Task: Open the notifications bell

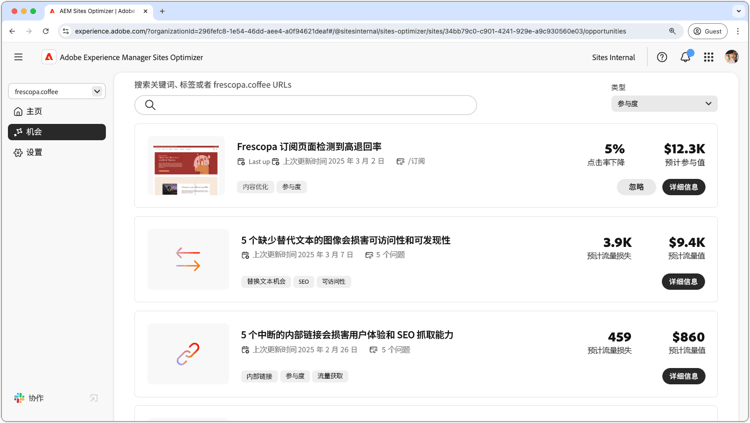Action: [x=685, y=57]
